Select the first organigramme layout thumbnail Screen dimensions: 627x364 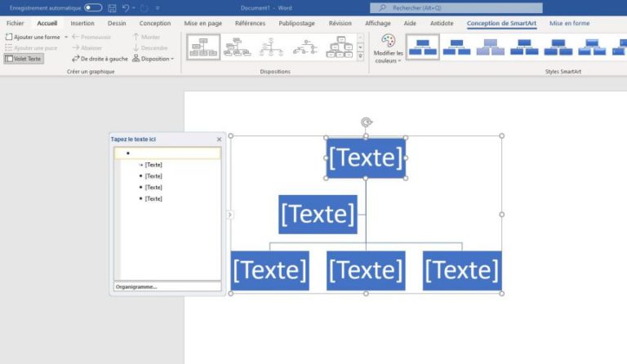click(x=203, y=47)
